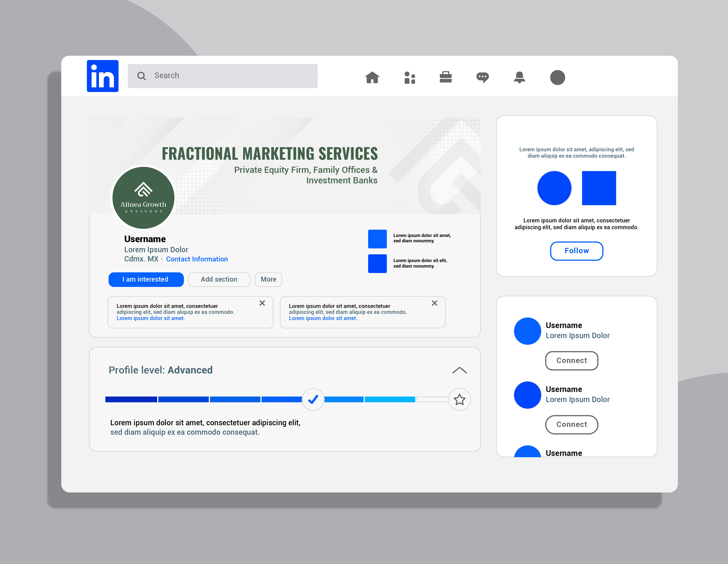Click second suggested user's blue avatar
Screen dimensions: 728x564
(x=527, y=395)
